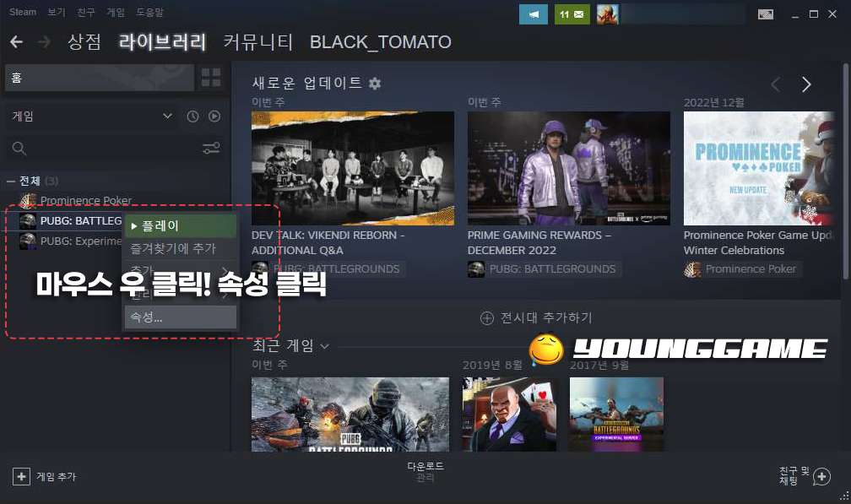Open friends and chat plus icon
This screenshot has height=504, width=851.
tap(821, 476)
